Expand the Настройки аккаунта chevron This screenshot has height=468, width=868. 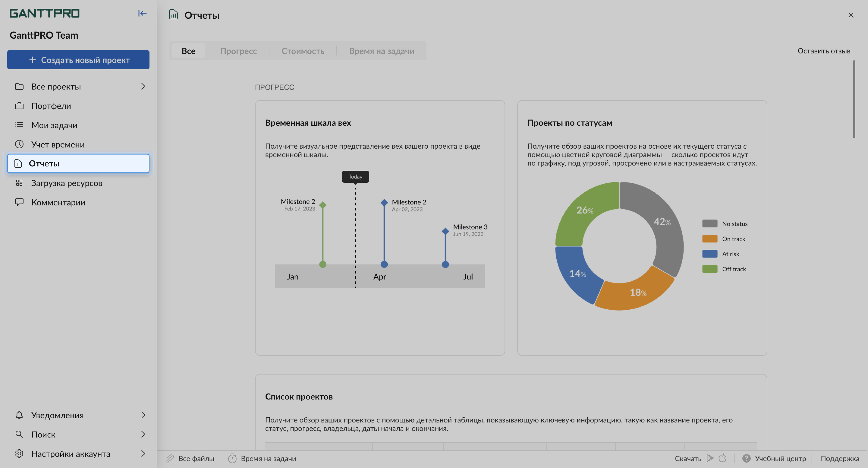[143, 454]
